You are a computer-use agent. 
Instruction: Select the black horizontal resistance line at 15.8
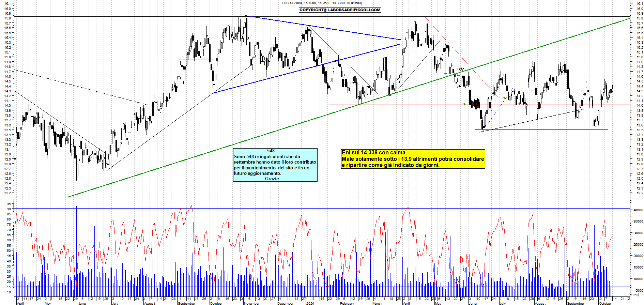click(322, 17)
